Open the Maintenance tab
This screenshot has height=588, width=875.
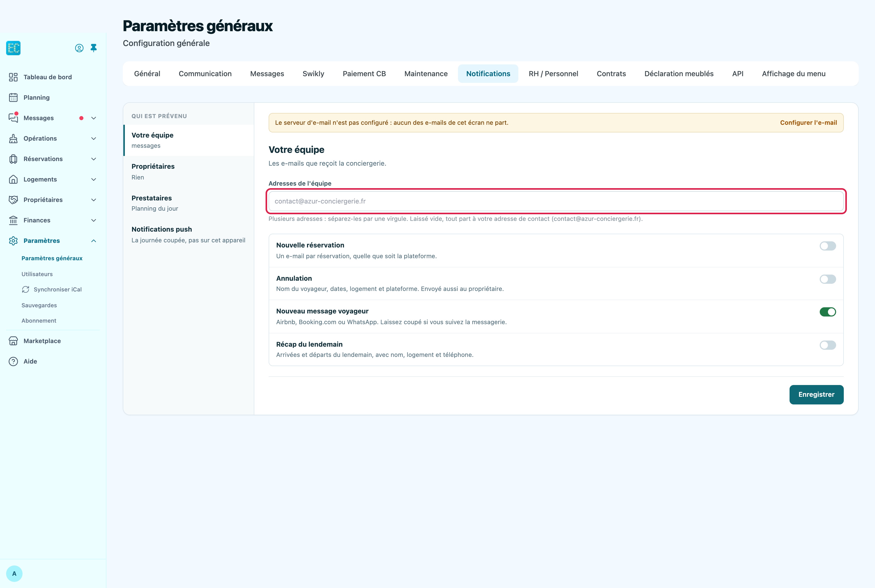(426, 74)
